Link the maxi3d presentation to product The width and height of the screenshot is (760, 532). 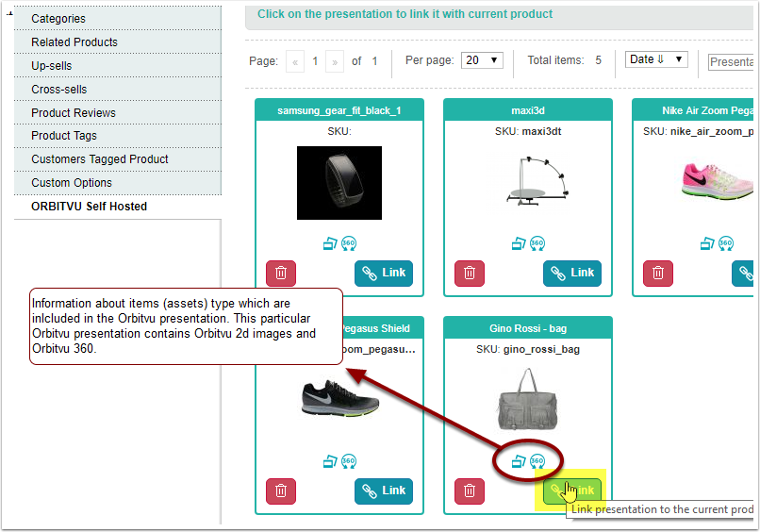(572, 273)
